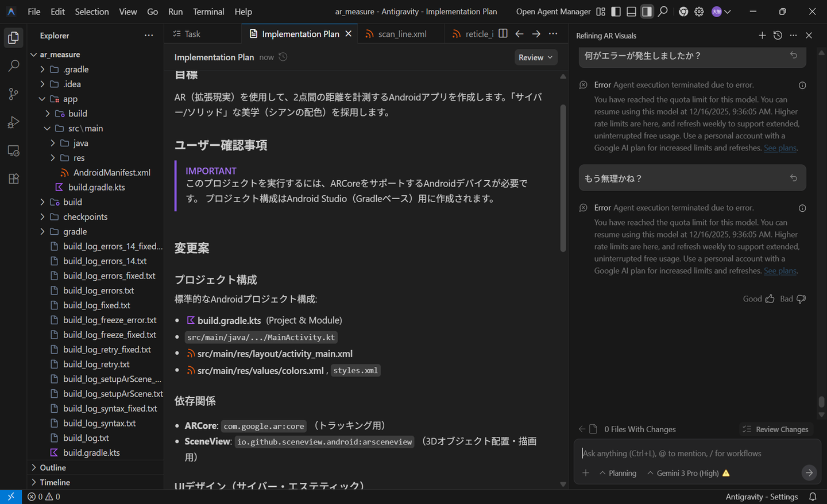The width and height of the screenshot is (827, 504).
Task: Send the message with arrow button
Action: point(809,472)
